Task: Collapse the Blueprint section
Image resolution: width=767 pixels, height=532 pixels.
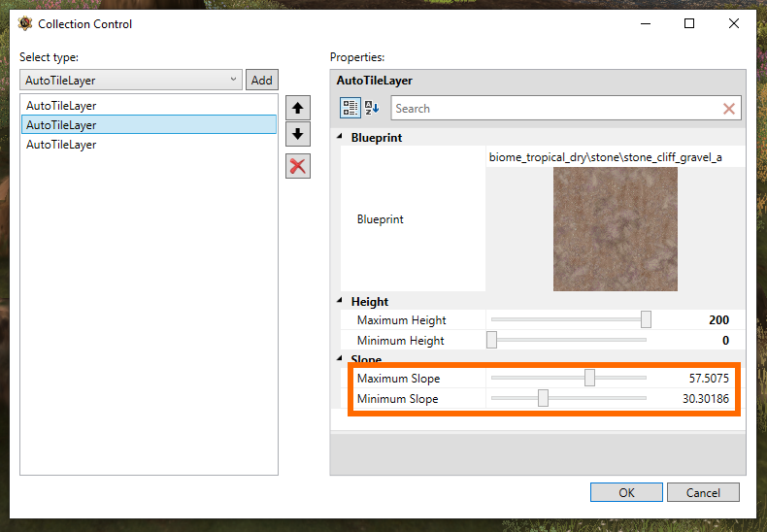Action: point(340,137)
